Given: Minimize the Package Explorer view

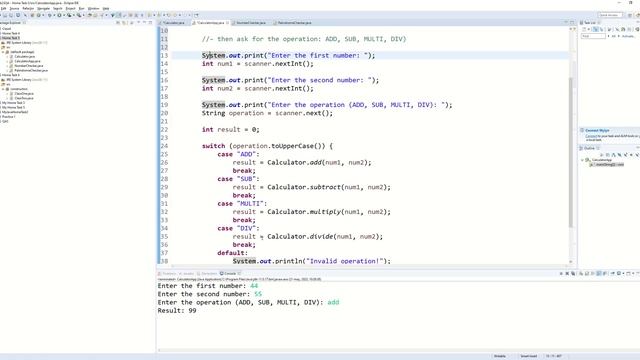Looking at the screenshot, I should (x=144, y=23).
